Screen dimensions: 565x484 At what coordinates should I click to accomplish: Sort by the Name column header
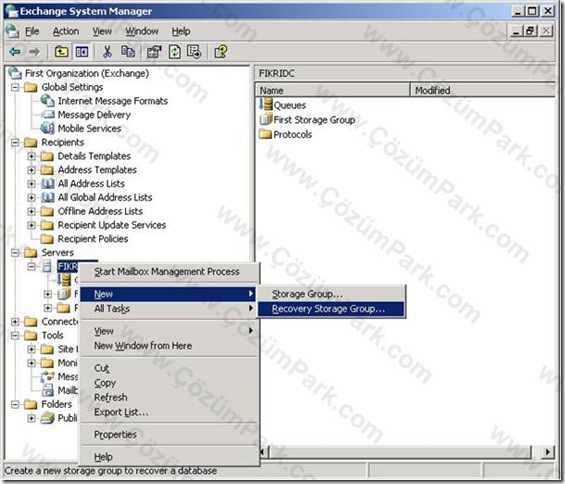333,90
